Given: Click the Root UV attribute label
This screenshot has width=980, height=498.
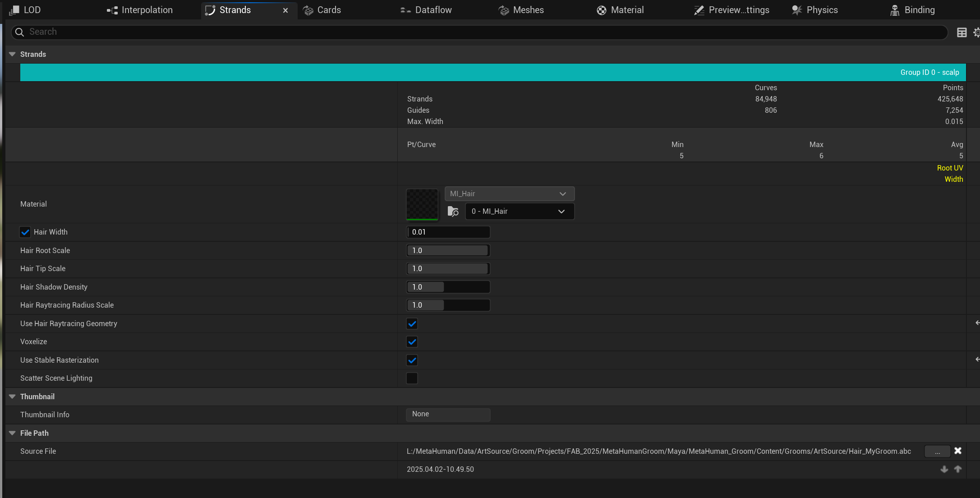Looking at the screenshot, I should [x=950, y=168].
